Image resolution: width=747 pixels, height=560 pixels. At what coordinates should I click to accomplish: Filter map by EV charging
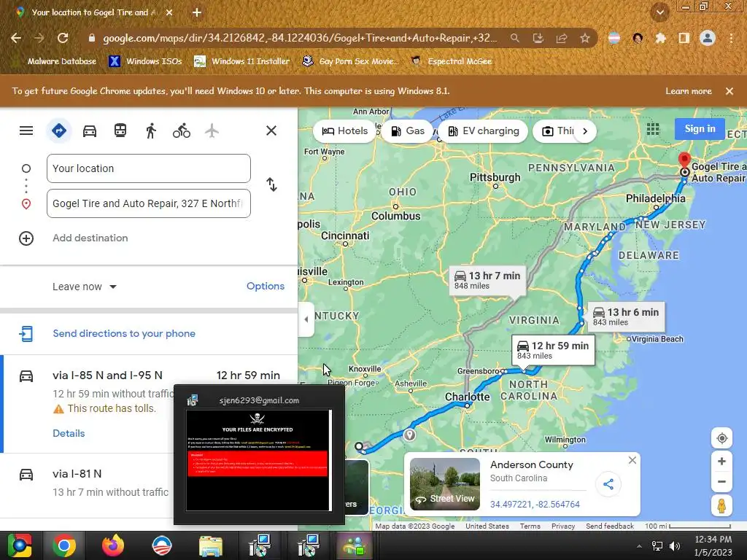point(483,131)
